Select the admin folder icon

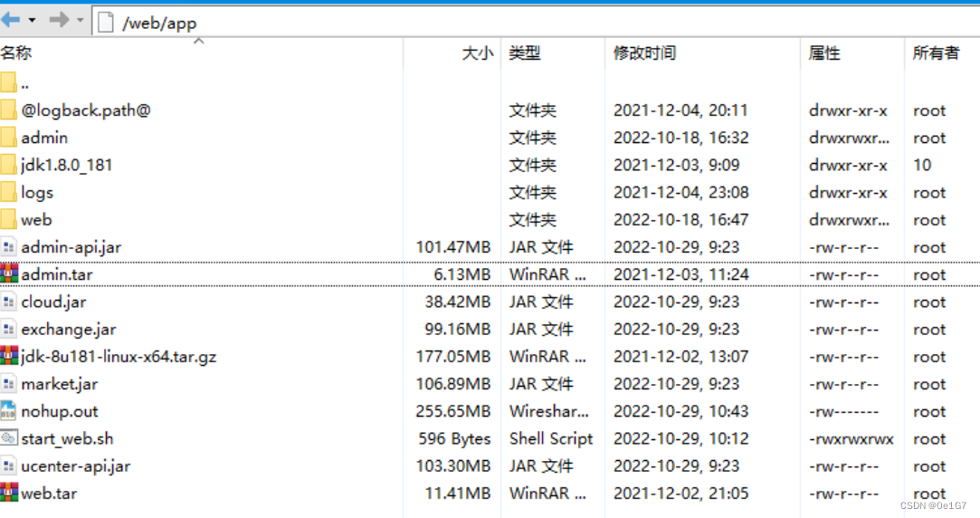[8, 138]
